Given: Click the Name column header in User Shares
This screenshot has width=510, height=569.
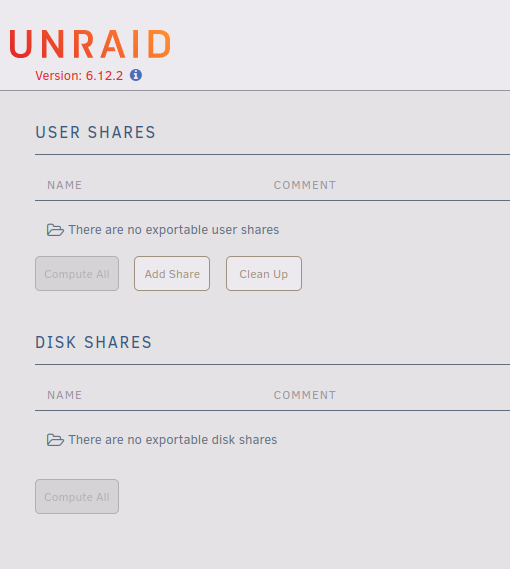Looking at the screenshot, I should point(65,185).
